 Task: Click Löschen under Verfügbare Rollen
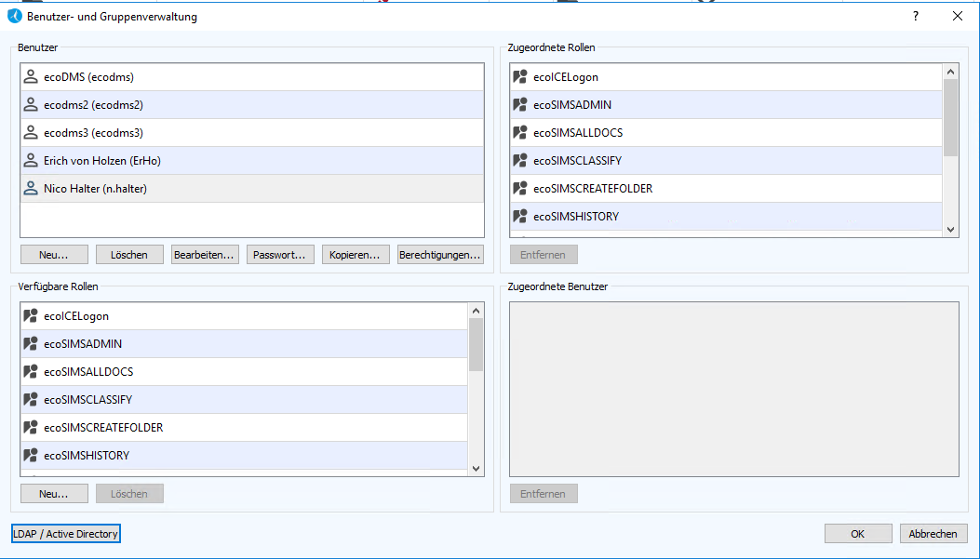click(129, 493)
